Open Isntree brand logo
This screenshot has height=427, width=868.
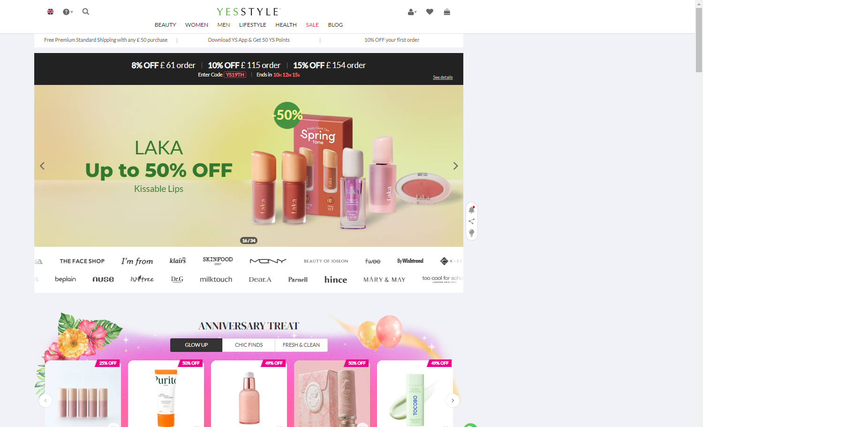[x=142, y=279]
